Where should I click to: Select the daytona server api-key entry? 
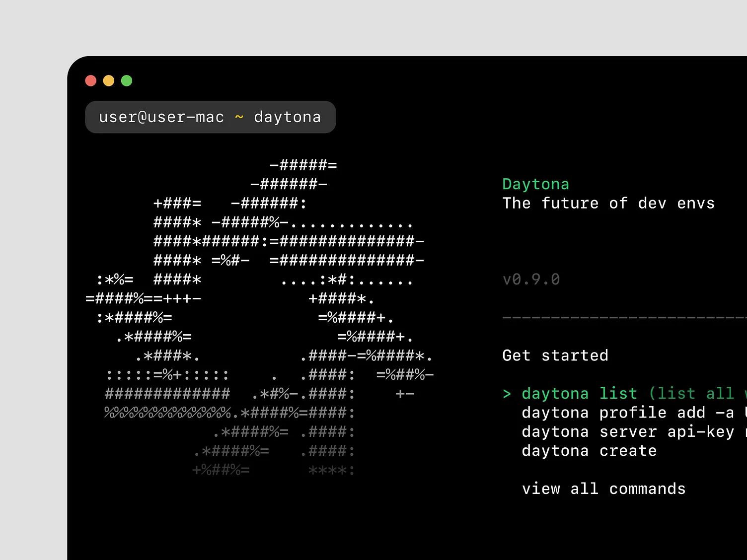627,431
